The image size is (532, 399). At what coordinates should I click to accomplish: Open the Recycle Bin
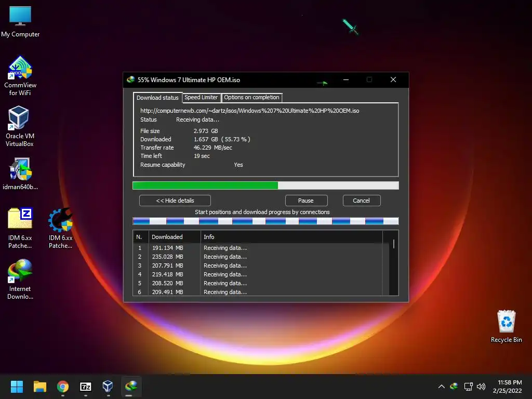click(x=506, y=326)
